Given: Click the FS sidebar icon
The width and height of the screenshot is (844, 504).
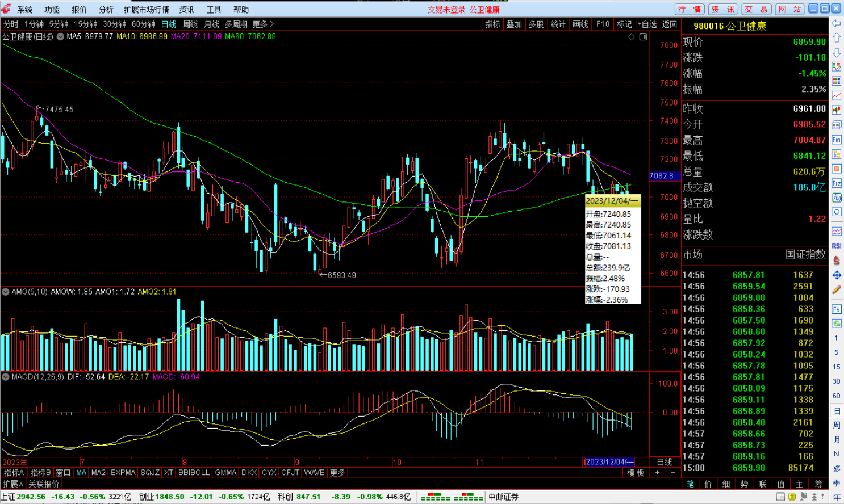Looking at the screenshot, I should click(x=837, y=309).
